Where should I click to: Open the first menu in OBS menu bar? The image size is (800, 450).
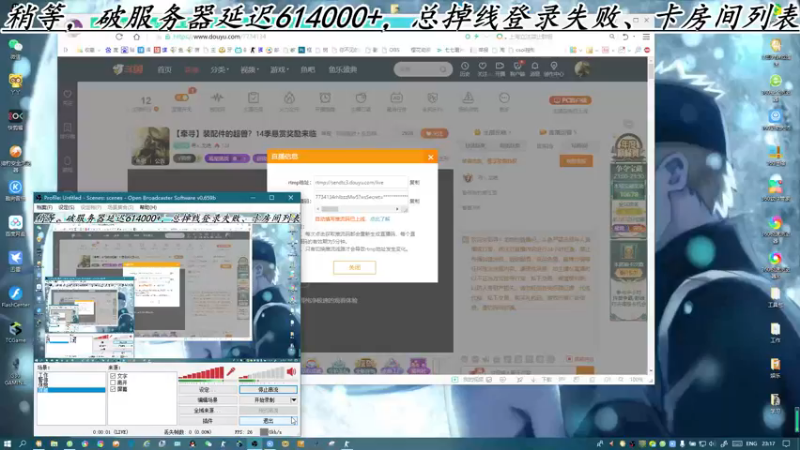pos(44,208)
